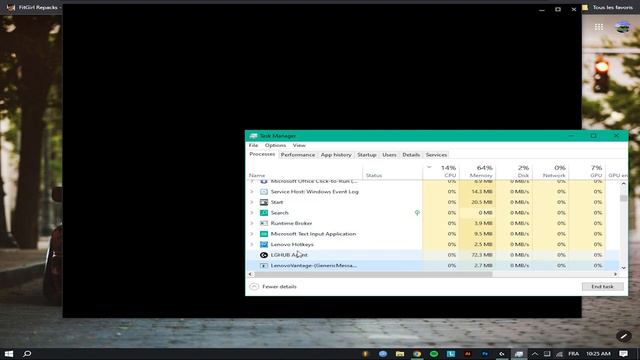Click the FRA input language indicator
640x360 pixels.
click(x=573, y=354)
